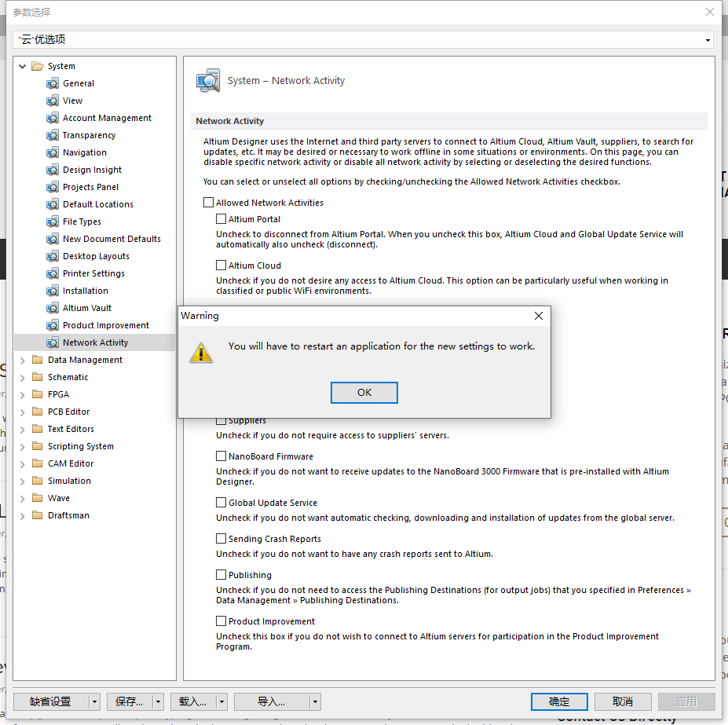
Task: Open the Printer Settings preferences page
Action: point(93,273)
